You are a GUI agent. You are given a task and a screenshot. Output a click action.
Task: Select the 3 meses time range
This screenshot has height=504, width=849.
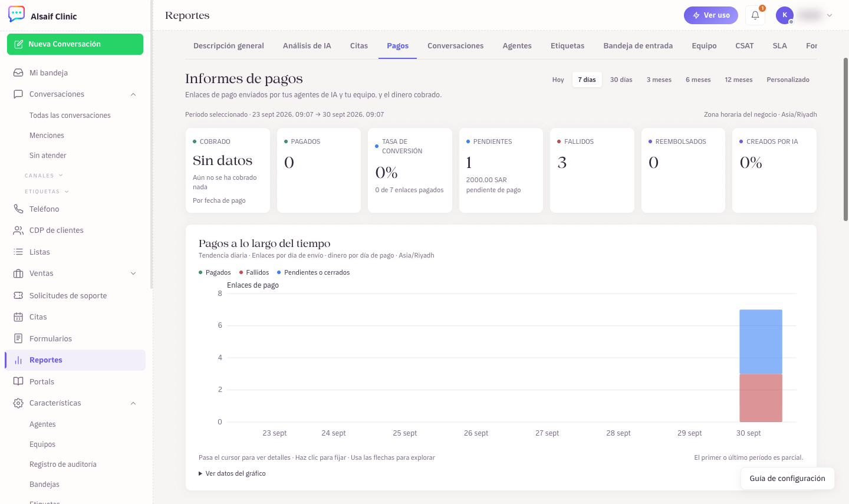point(659,80)
